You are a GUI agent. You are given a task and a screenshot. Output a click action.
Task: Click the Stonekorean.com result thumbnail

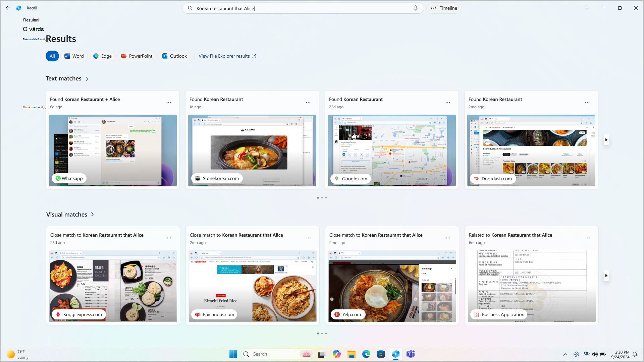tap(252, 150)
